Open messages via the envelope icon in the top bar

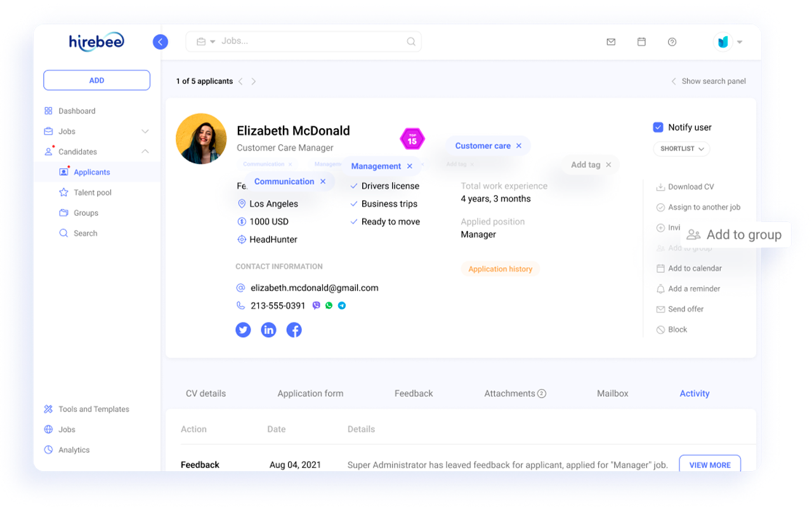click(x=611, y=41)
